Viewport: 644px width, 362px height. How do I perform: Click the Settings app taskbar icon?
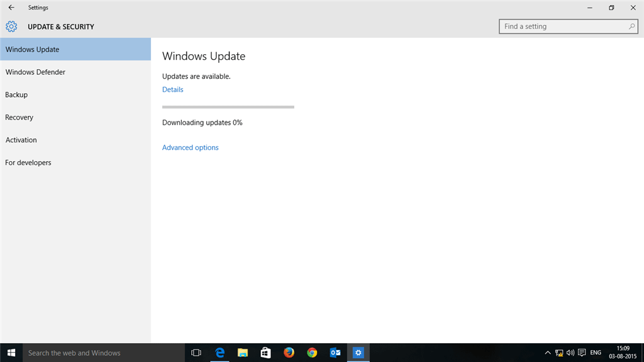pos(358,353)
